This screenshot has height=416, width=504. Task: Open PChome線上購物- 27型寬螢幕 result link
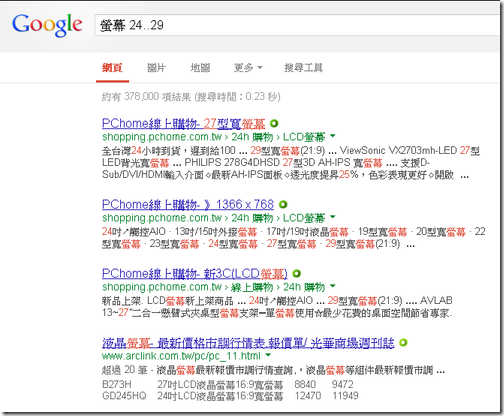point(183,124)
